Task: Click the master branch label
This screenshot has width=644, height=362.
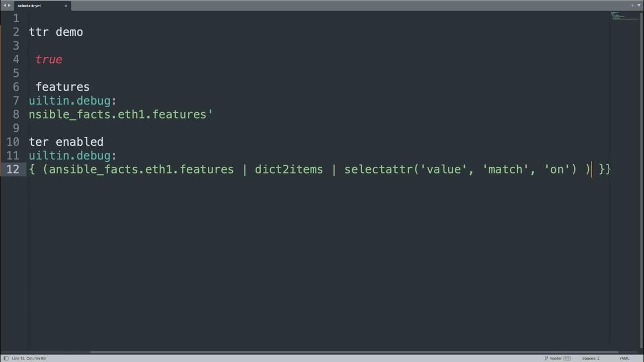Action: click(x=555, y=358)
